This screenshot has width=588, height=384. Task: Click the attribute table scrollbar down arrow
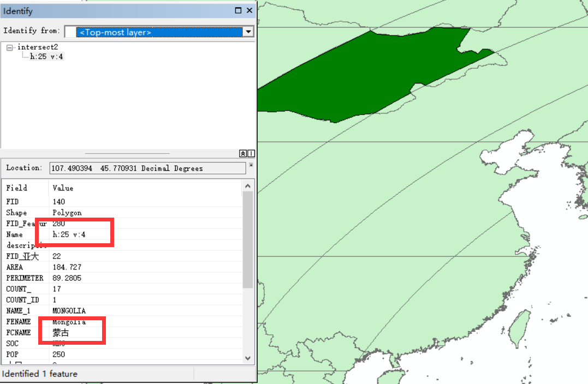pos(248,358)
